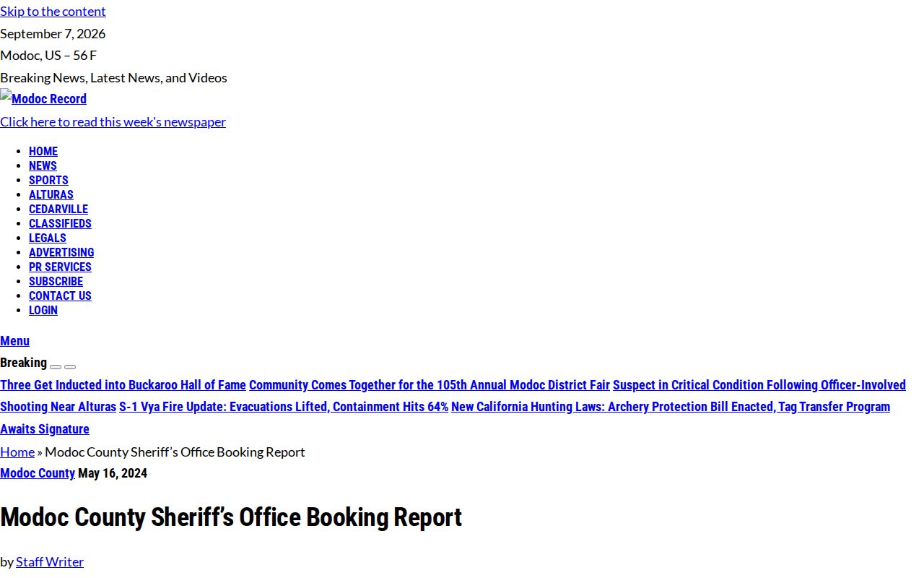Open this week's newspaper link

[x=113, y=121]
